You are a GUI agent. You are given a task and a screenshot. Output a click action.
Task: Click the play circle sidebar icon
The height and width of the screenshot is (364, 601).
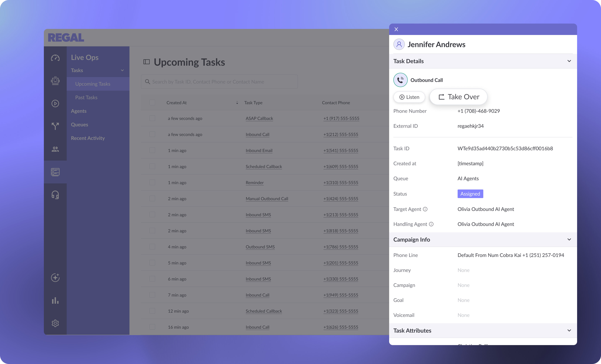(55, 103)
